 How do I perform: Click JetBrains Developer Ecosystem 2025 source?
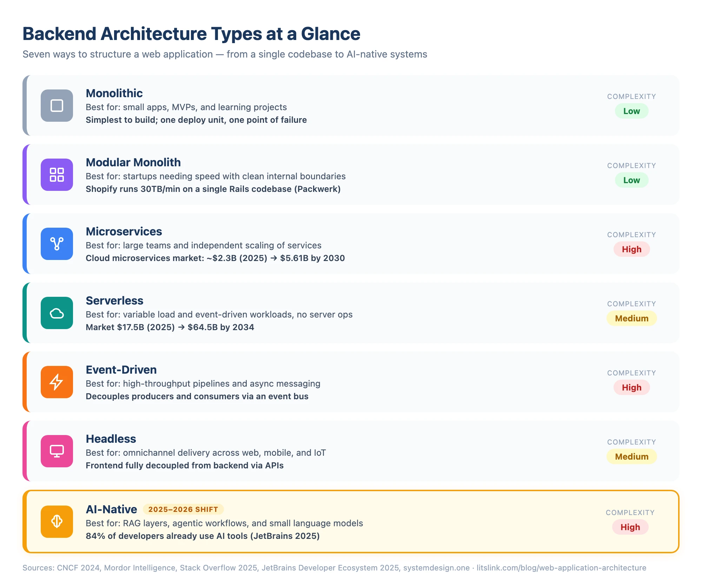330,568
